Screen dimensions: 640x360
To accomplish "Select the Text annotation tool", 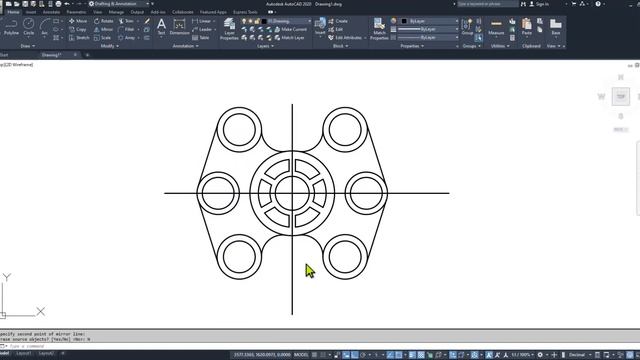I will [x=161, y=27].
